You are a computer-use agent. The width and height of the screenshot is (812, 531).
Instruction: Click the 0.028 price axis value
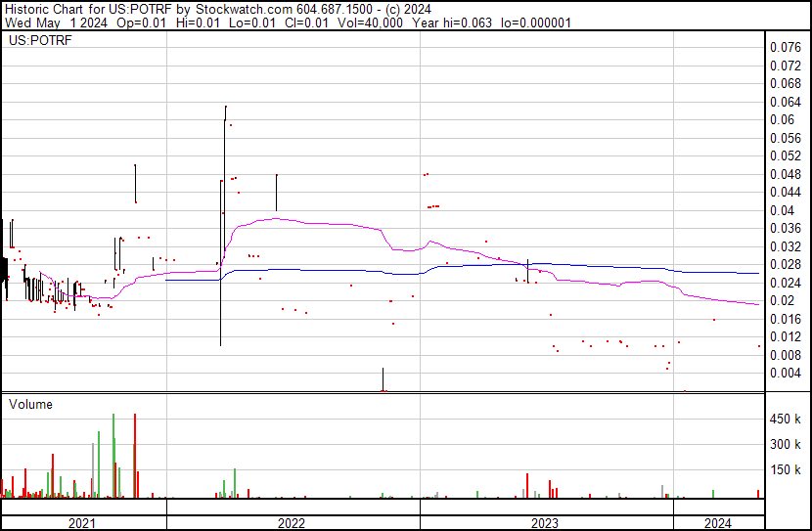(786, 265)
